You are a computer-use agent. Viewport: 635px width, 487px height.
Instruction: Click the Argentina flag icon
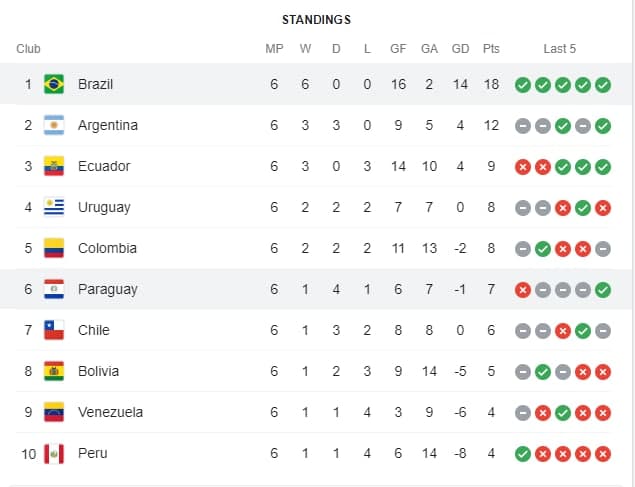[54, 125]
